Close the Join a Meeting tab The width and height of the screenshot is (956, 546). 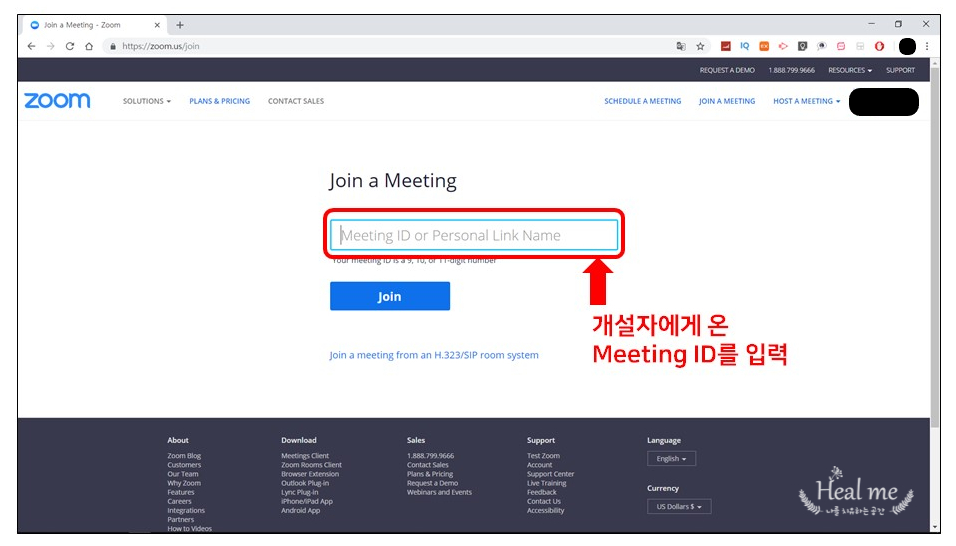click(x=157, y=25)
